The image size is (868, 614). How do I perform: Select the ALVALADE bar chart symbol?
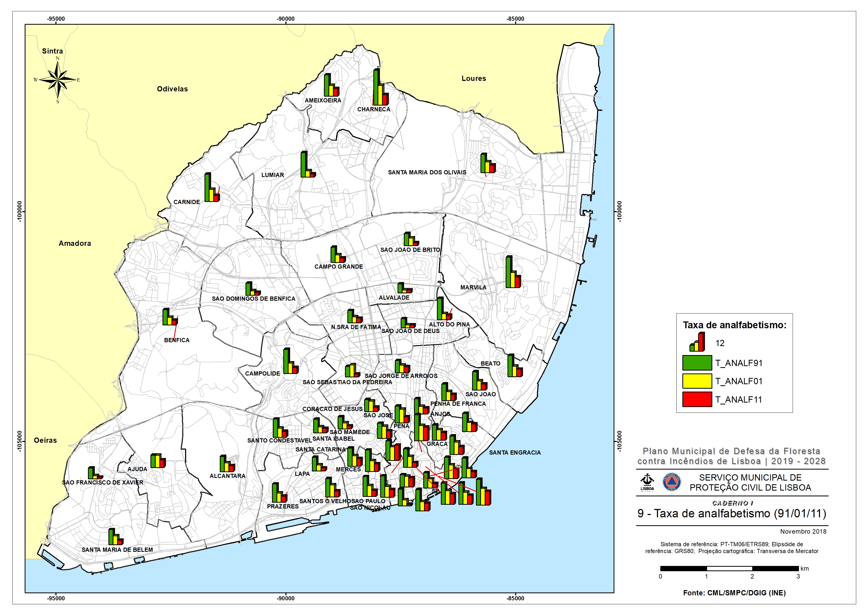(x=405, y=288)
